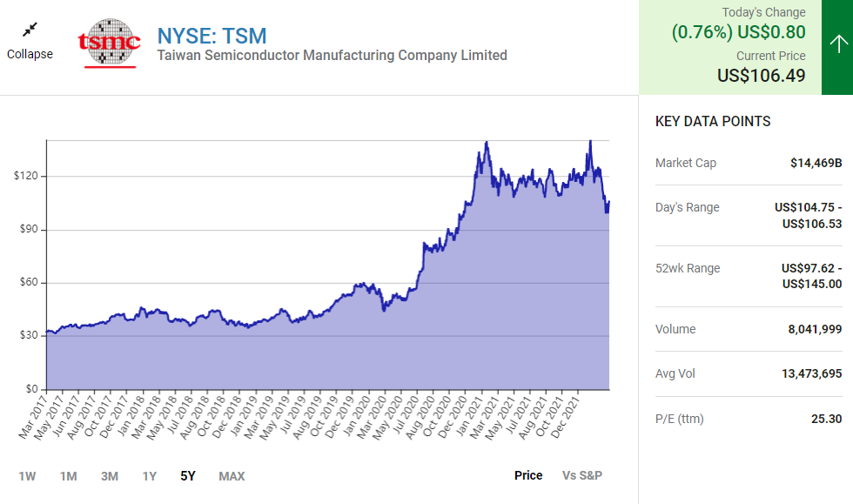Select the 1W time range
This screenshot has height=504, width=853.
(x=28, y=476)
